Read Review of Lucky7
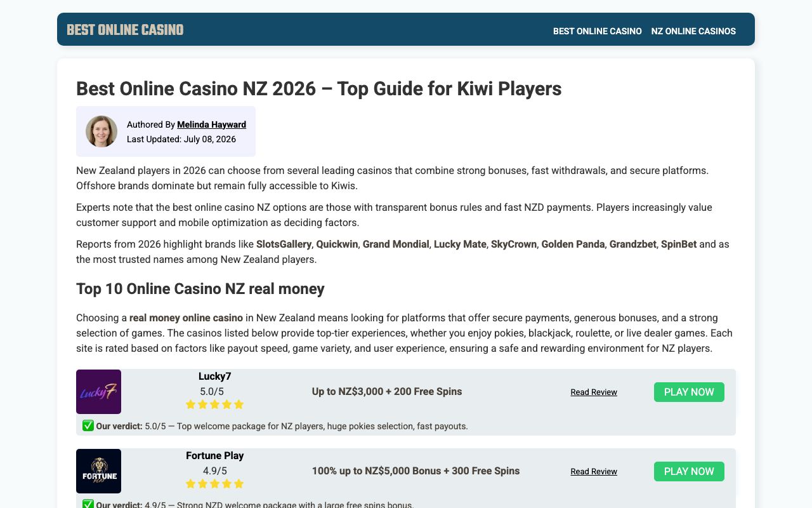 pyautogui.click(x=594, y=392)
